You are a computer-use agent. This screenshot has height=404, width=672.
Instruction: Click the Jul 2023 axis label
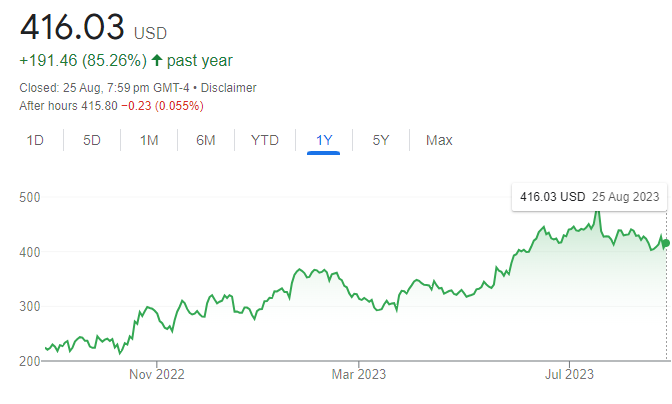click(x=570, y=374)
